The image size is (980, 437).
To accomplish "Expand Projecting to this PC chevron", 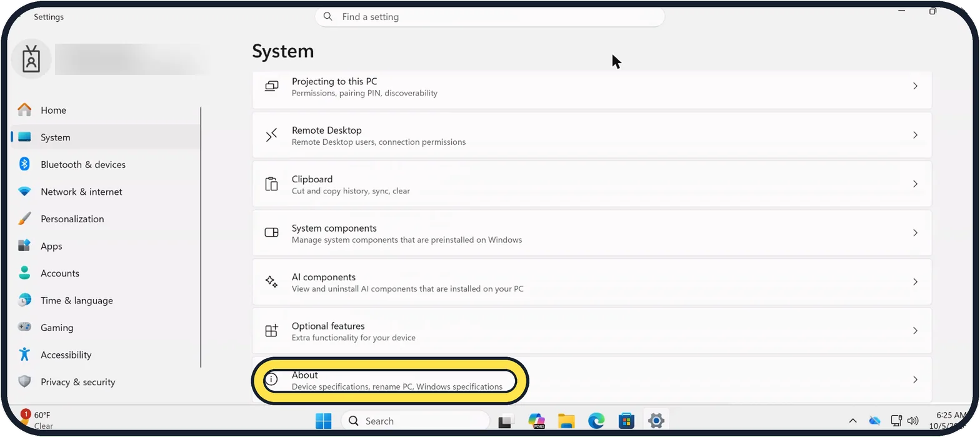I will pyautogui.click(x=915, y=86).
